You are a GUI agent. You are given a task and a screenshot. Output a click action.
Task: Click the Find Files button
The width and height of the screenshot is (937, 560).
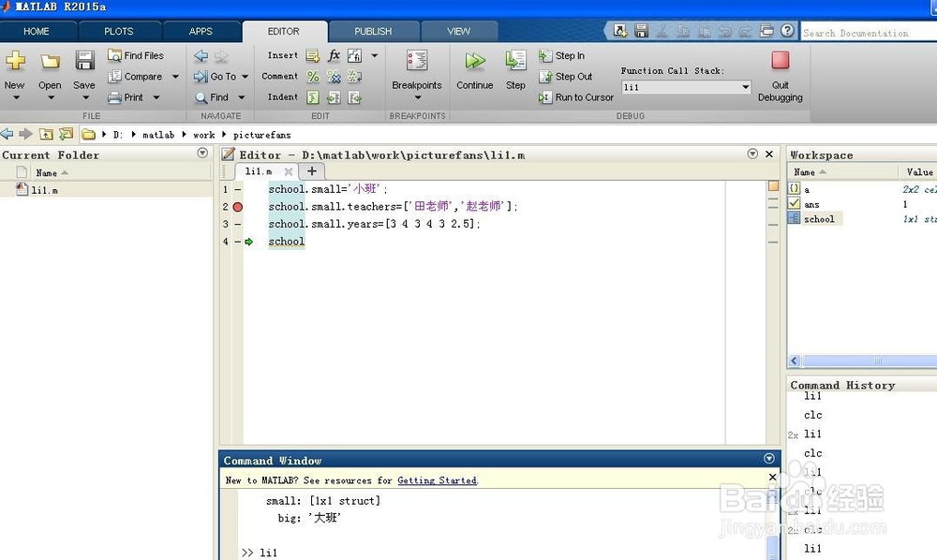pos(136,55)
